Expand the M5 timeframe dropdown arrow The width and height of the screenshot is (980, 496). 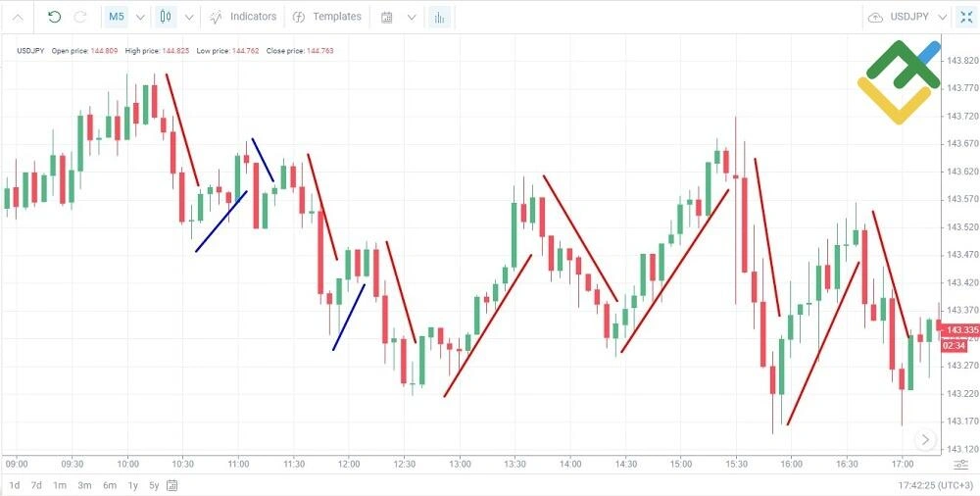(140, 18)
